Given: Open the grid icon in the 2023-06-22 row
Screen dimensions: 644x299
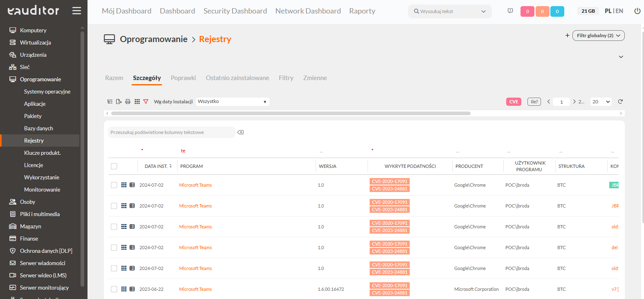Looking at the screenshot, I should [x=124, y=289].
